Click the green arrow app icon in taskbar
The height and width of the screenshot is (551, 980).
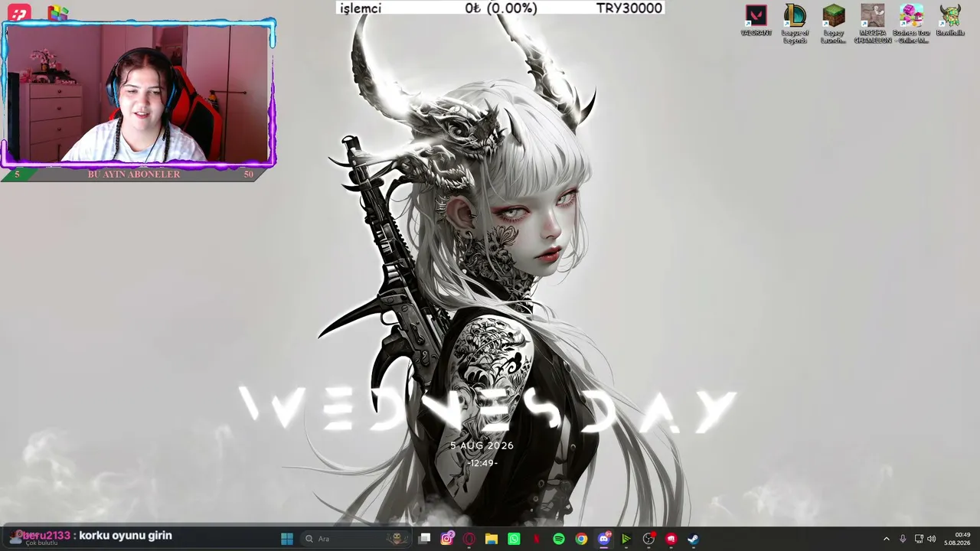coord(626,539)
